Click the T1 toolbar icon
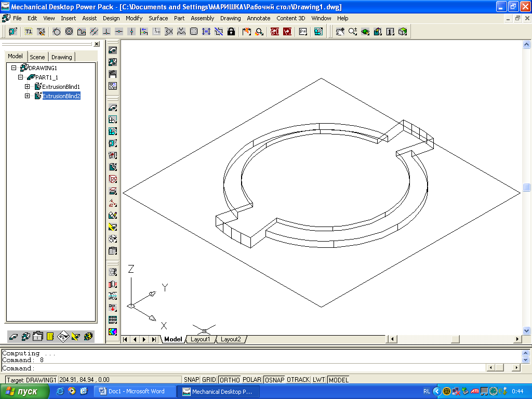 (29, 32)
